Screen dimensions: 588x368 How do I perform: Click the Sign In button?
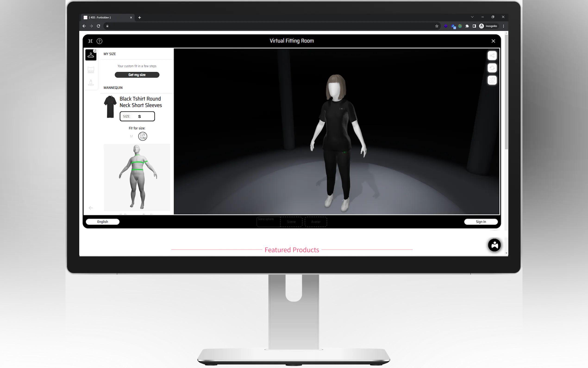[481, 222]
